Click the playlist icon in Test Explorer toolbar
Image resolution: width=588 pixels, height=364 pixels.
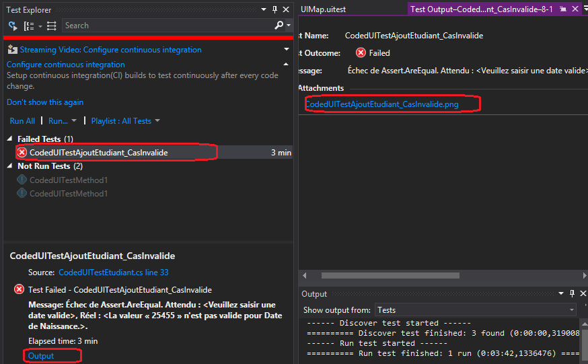pyautogui.click(x=51, y=26)
